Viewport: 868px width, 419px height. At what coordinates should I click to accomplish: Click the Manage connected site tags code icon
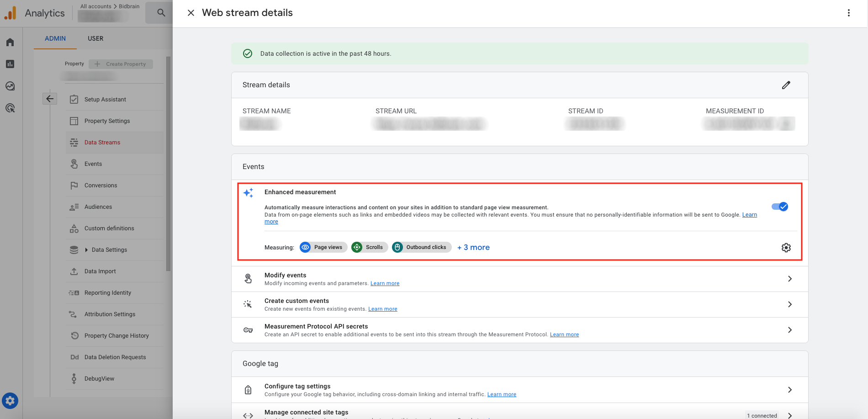pos(248,415)
